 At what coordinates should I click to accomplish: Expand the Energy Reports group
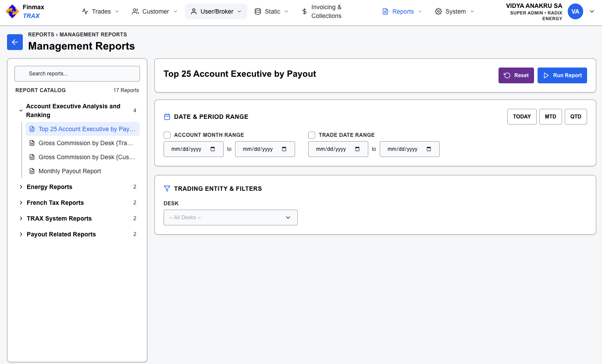77,187
